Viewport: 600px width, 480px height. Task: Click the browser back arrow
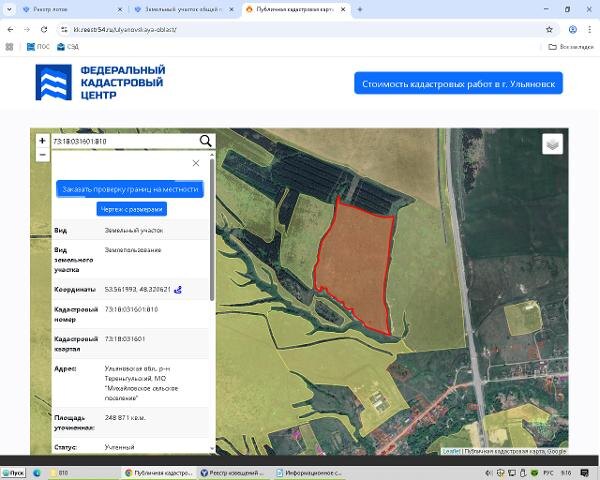pyautogui.click(x=11, y=29)
